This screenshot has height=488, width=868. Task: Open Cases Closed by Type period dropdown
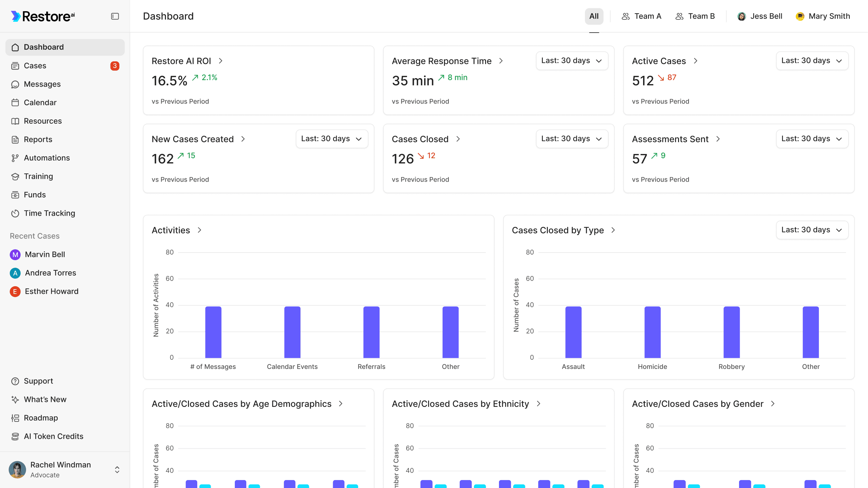812,230
